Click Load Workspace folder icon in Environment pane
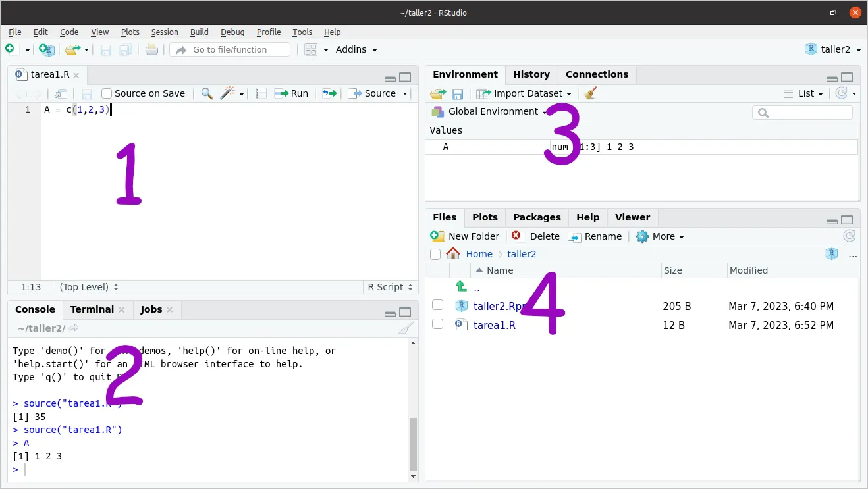 pos(438,93)
